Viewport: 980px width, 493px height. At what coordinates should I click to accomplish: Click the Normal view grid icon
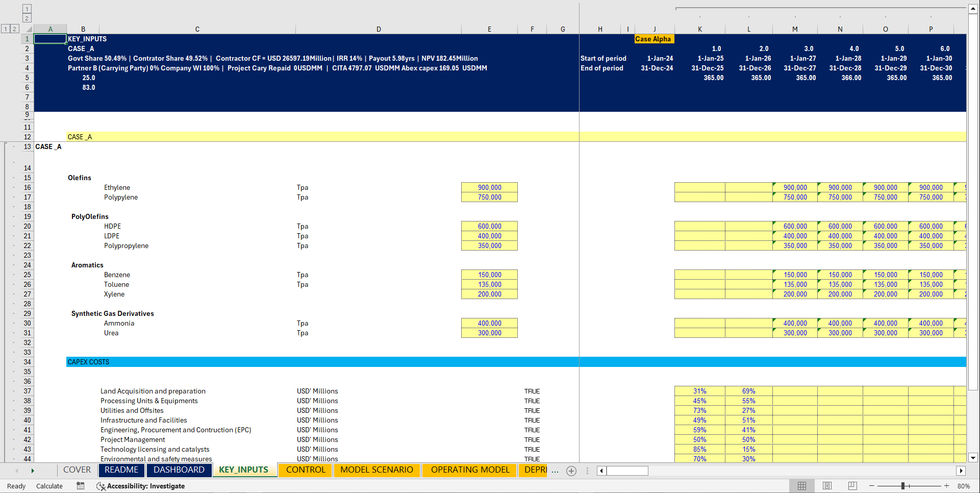[x=802, y=486]
